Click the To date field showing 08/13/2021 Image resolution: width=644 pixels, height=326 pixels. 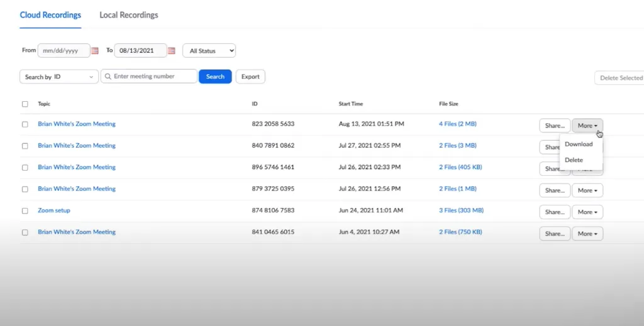click(x=140, y=51)
